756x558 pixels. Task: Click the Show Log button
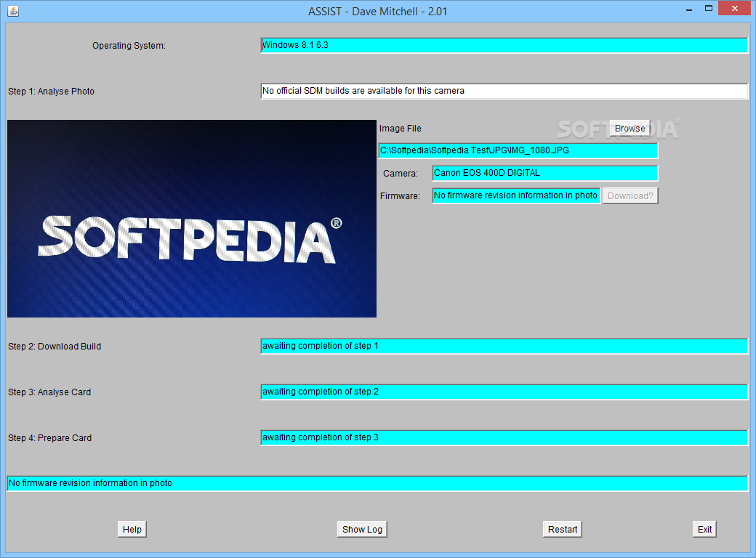click(x=362, y=529)
